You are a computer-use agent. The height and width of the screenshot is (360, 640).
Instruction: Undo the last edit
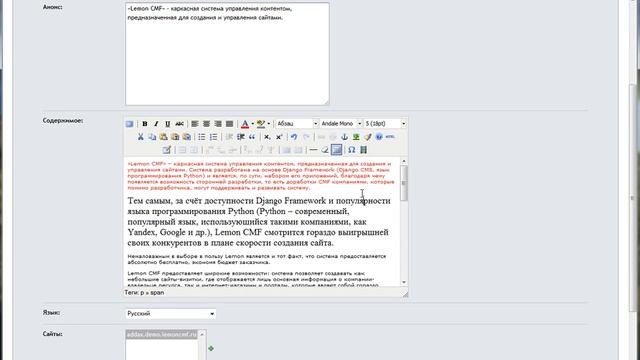pos(294,137)
